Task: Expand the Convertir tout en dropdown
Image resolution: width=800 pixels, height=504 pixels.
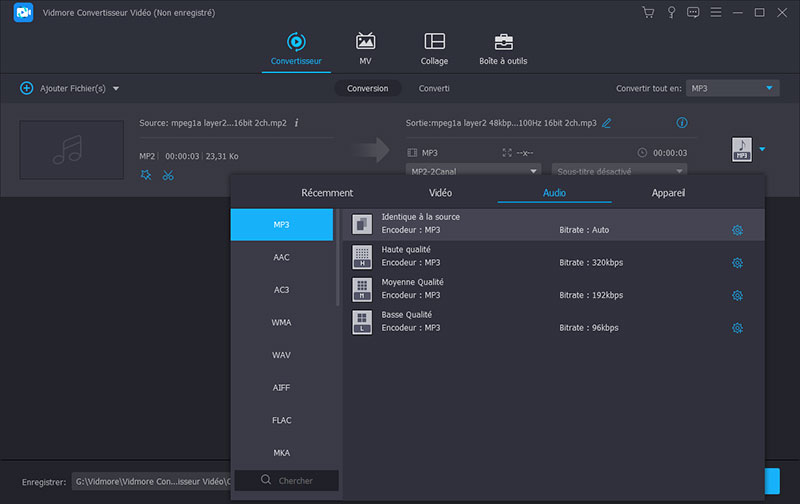Action: (732, 88)
